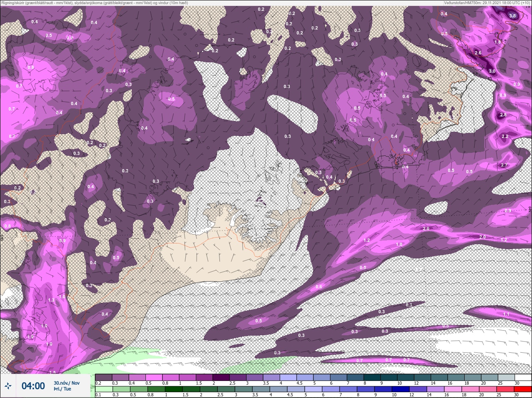Screen dimensions: 532x398
Task: Select the 04:00 forecast time display
Action: [x=33, y=386]
